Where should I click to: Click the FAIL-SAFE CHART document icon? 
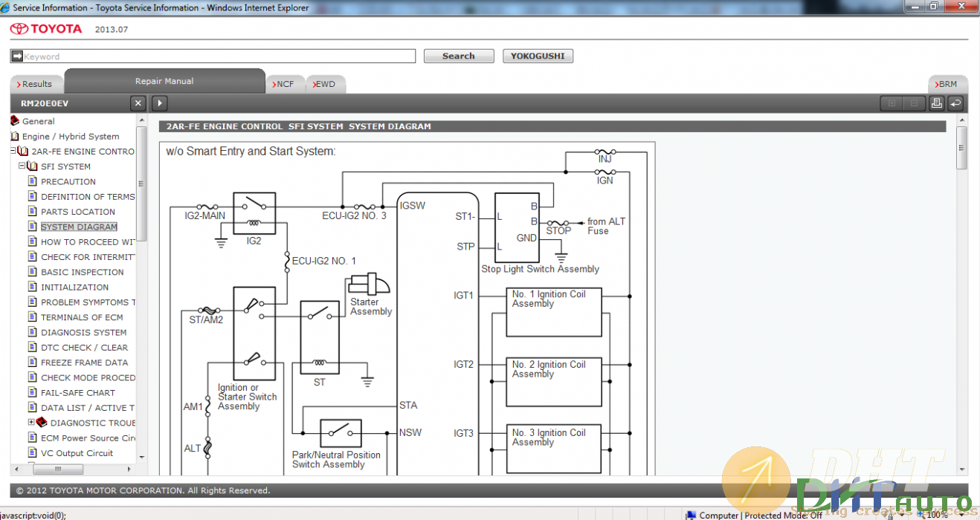coord(32,392)
